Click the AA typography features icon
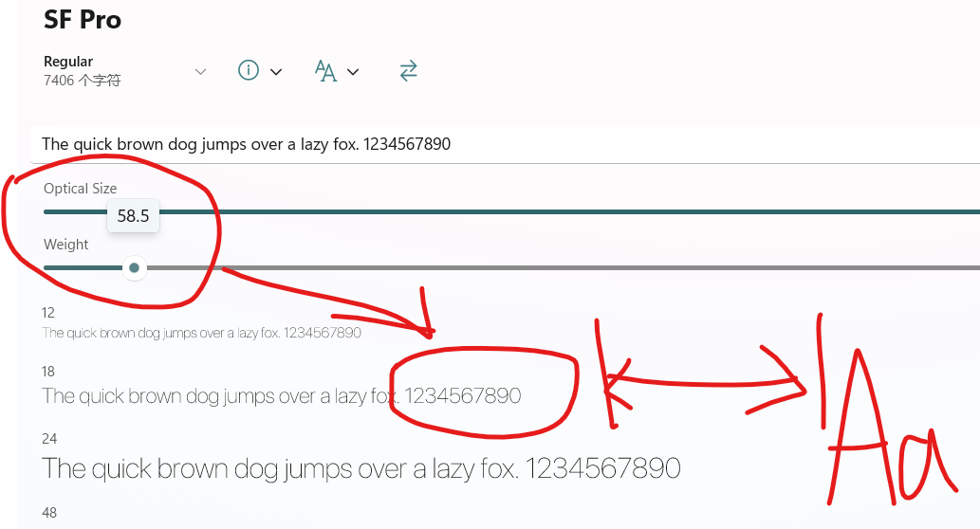This screenshot has height=529, width=980. [x=325, y=71]
